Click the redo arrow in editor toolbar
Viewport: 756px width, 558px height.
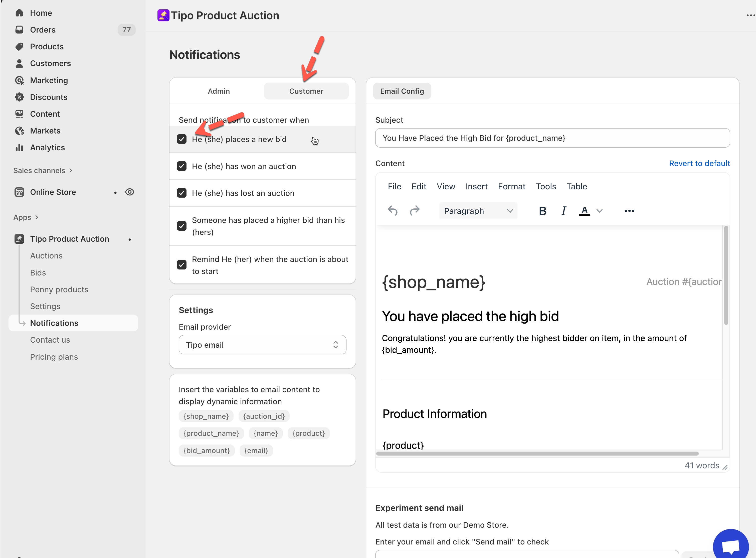tap(415, 211)
